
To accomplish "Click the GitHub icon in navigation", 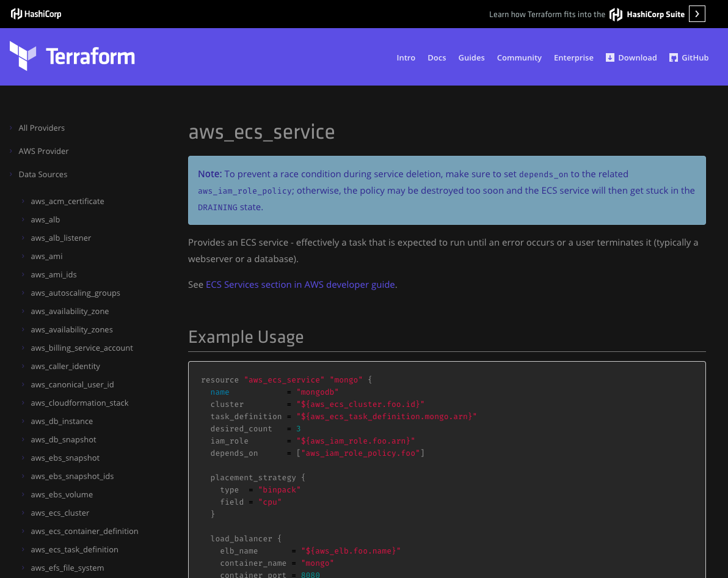I will pyautogui.click(x=673, y=57).
